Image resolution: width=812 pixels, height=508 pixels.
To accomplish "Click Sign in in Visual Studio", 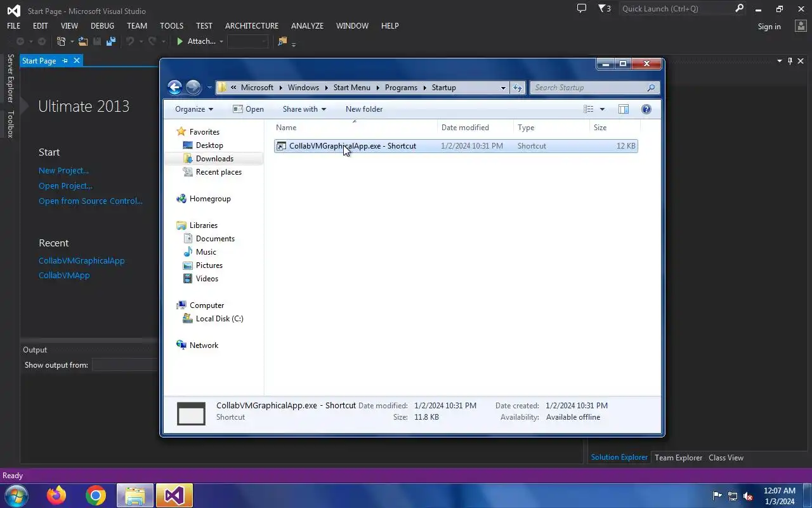I will coord(769,26).
